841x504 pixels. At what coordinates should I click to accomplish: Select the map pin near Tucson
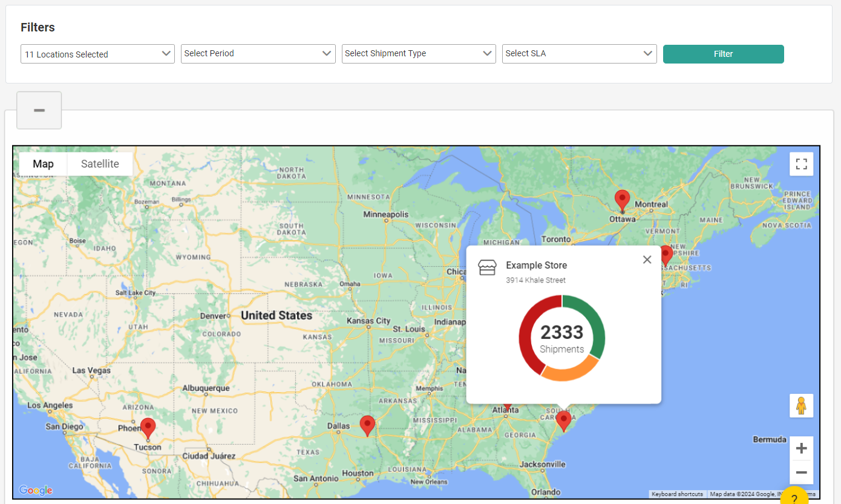[x=148, y=428]
